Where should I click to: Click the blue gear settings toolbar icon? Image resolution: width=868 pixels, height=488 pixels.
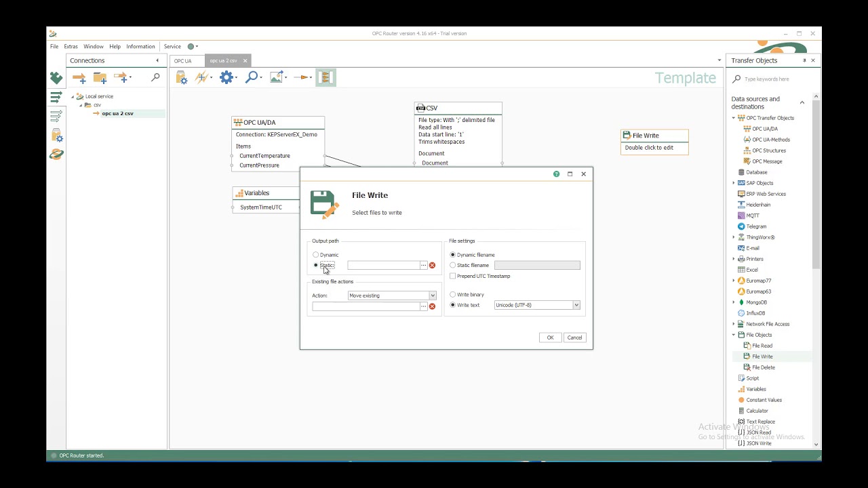point(226,77)
